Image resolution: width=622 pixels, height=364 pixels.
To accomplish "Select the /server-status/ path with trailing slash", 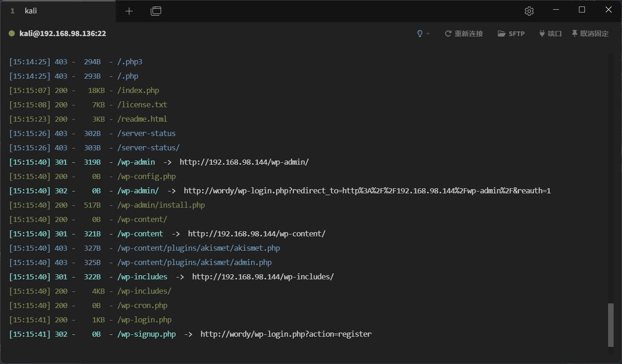I will [x=148, y=148].
